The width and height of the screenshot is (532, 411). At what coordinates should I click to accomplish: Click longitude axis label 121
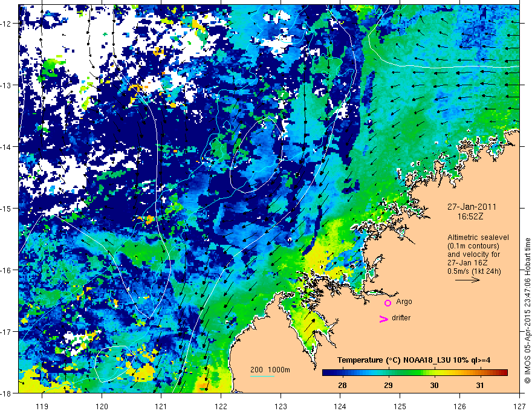(x=161, y=406)
